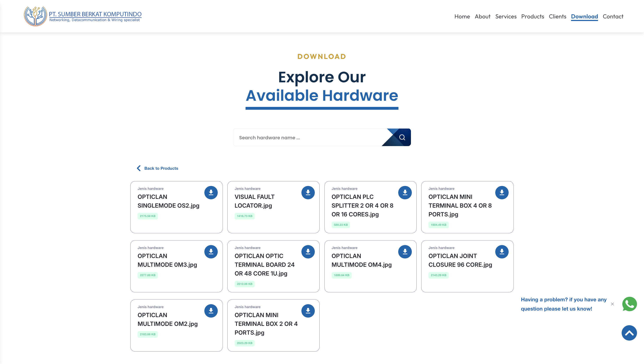
Task: Open the Contact menu item
Action: (x=613, y=16)
